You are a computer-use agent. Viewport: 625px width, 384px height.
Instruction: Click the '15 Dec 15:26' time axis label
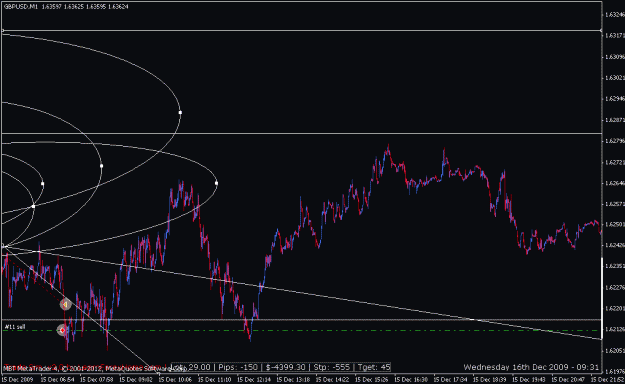pyautogui.click(x=372, y=379)
